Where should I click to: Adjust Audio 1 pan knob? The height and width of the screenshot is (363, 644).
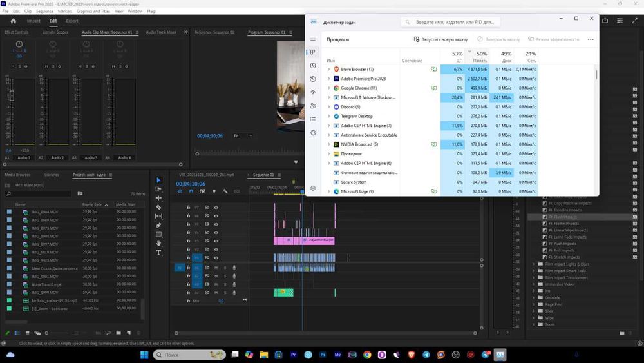click(x=19, y=44)
